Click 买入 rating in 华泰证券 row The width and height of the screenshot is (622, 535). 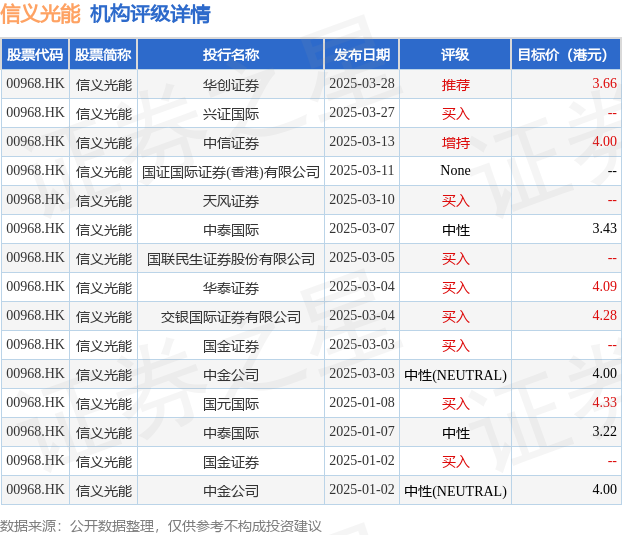[455, 287]
